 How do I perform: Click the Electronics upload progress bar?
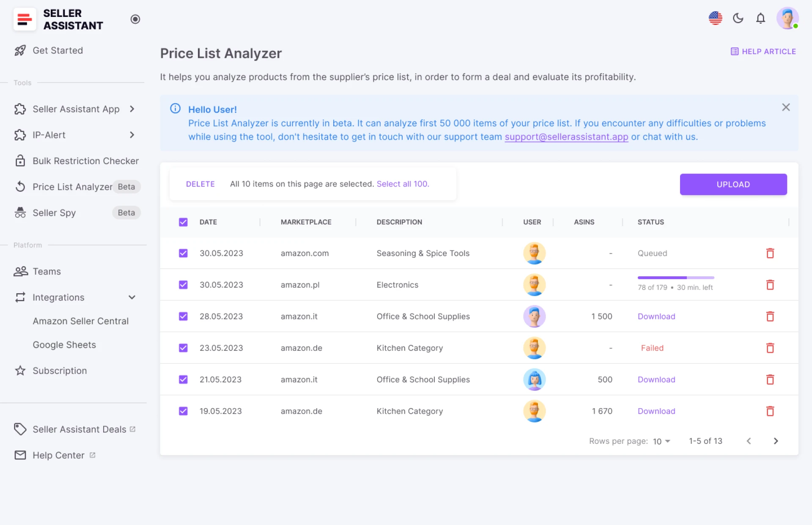675,278
